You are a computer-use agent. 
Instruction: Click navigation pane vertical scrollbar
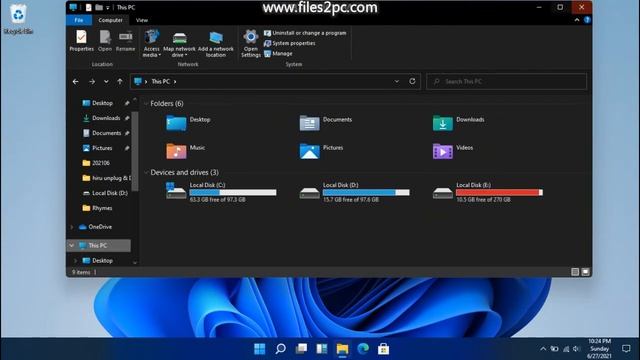pyautogui.click(x=135, y=151)
